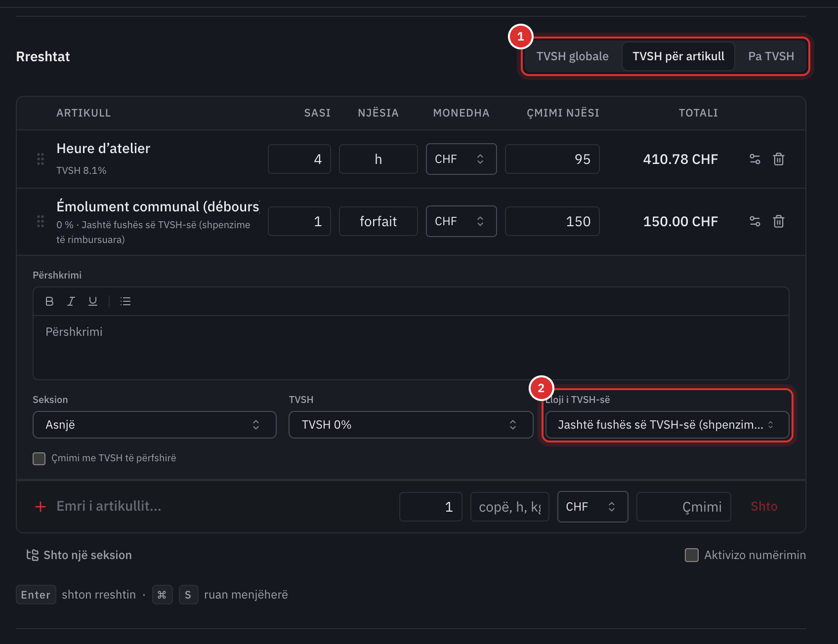Edit quantity of Émolument communal row
This screenshot has height=644, width=838.
click(x=299, y=221)
